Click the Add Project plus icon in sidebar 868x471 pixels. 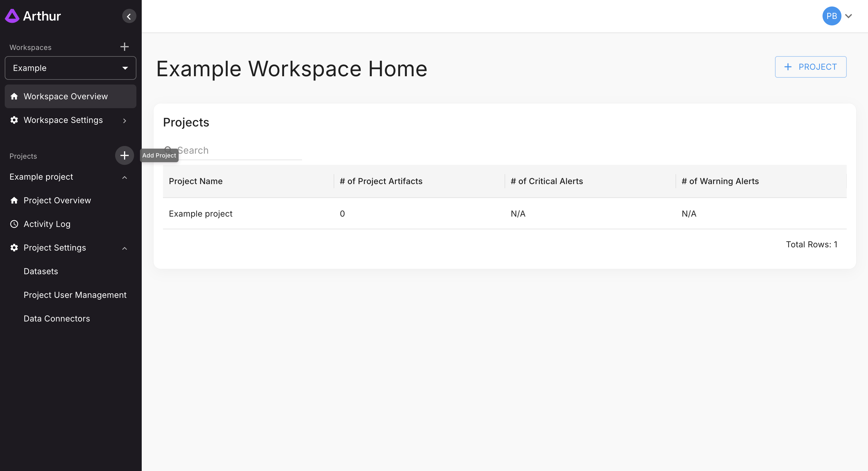click(x=124, y=155)
